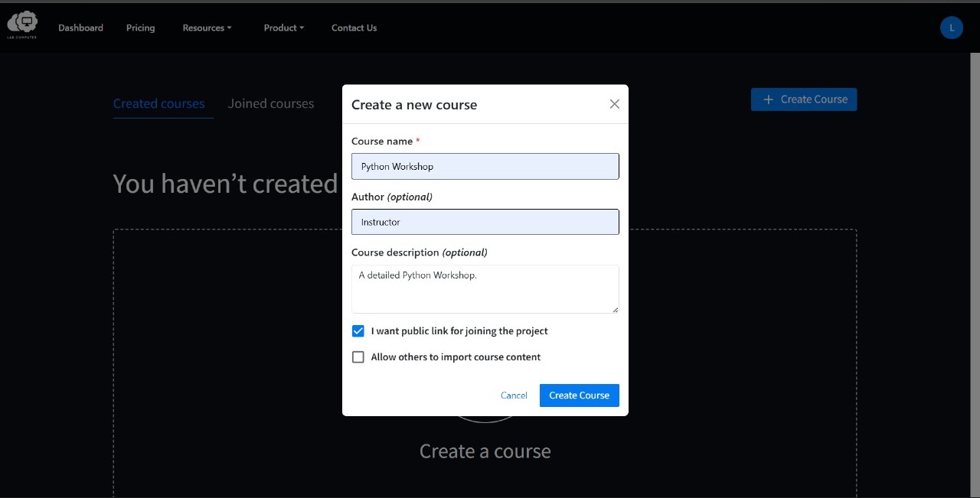
Task: Focus the Course name input field
Action: 485,167
